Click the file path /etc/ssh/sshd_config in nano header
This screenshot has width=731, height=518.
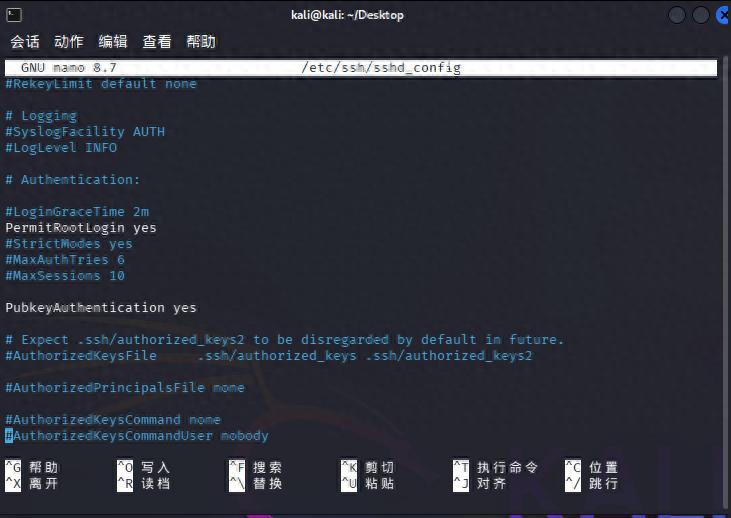pos(381,68)
